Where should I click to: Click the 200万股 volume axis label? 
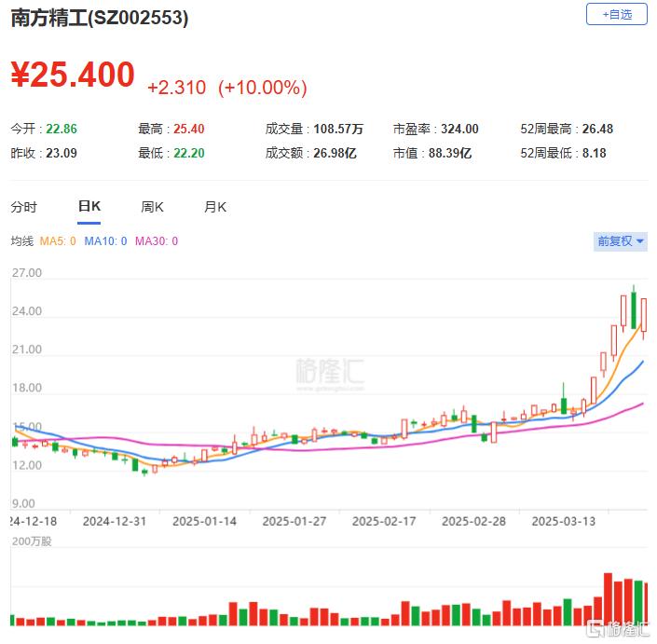click(x=32, y=541)
